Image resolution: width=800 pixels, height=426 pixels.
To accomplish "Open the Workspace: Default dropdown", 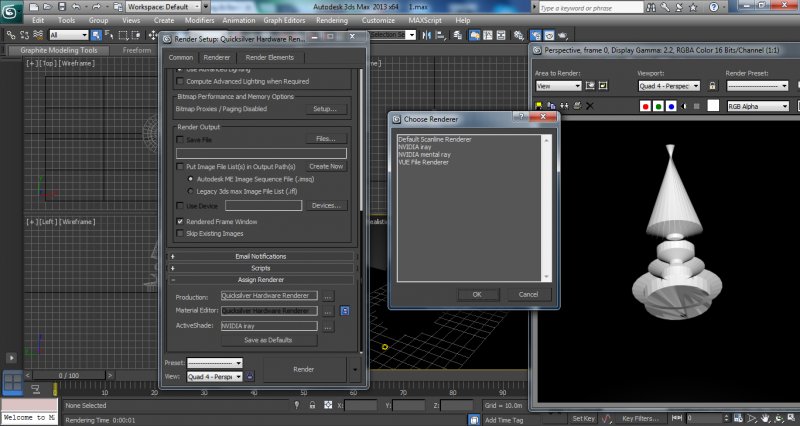I will (x=164, y=7).
